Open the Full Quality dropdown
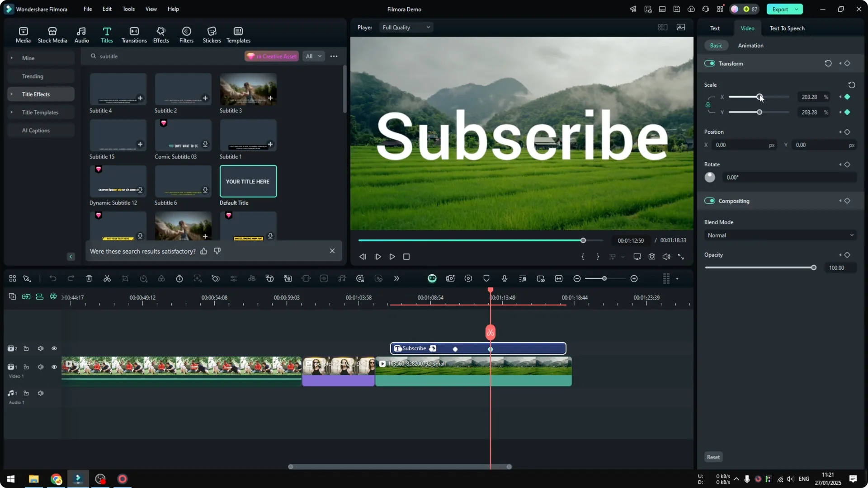Screen dimensions: 868x488 tap(406, 28)
